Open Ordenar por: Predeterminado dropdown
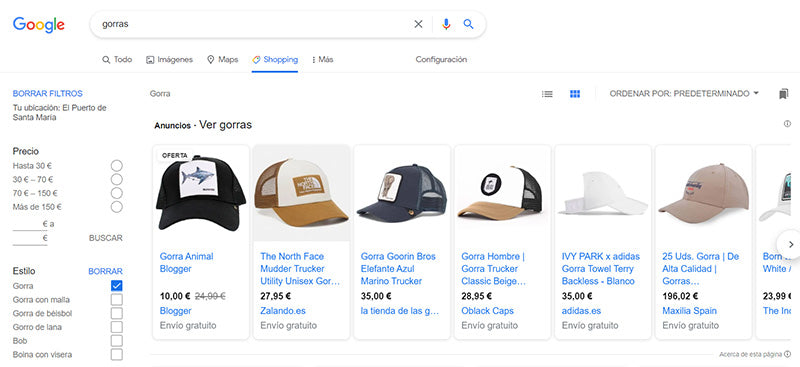 [x=684, y=94]
